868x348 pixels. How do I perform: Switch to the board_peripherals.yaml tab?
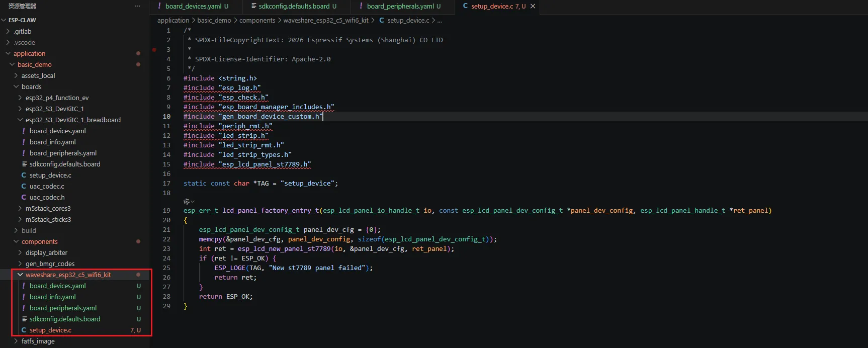(400, 6)
